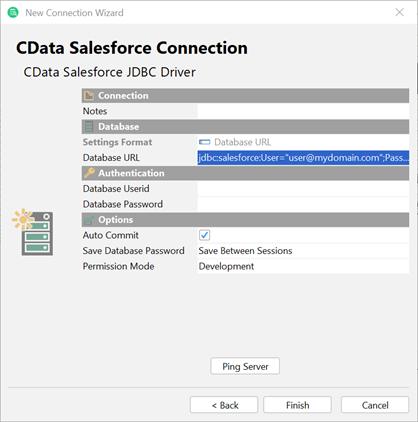Viewport: 418px width, 422px height.
Task: Click the Database Userid input field
Action: click(303, 189)
